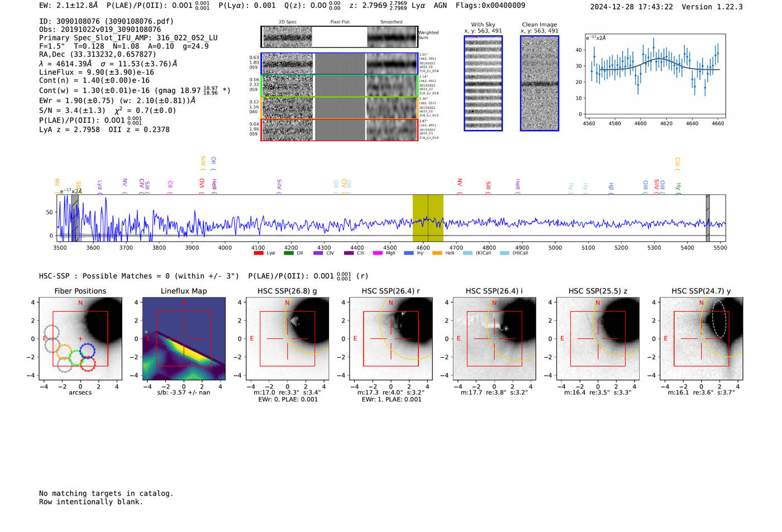
Task: Select the orange-bordered 2D fiber spectrum row
Action: click(x=340, y=108)
